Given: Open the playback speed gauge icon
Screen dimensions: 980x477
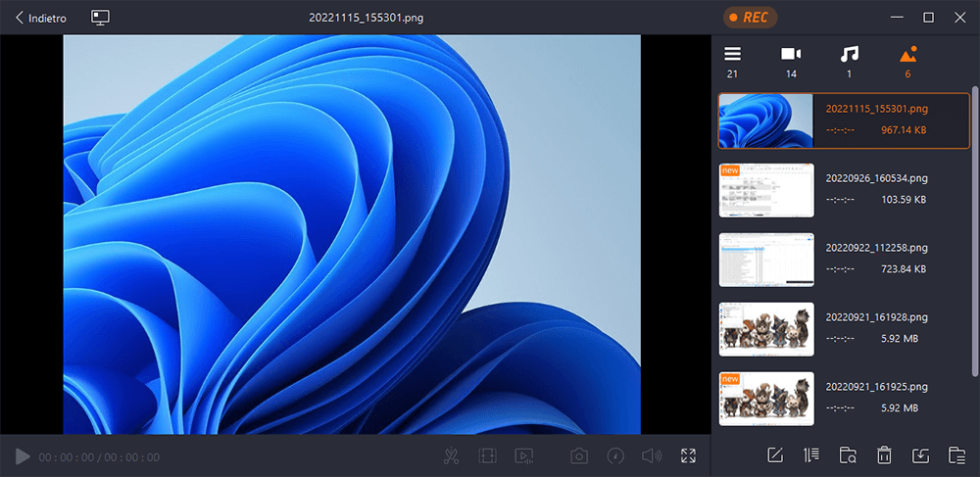Looking at the screenshot, I should 615,456.
